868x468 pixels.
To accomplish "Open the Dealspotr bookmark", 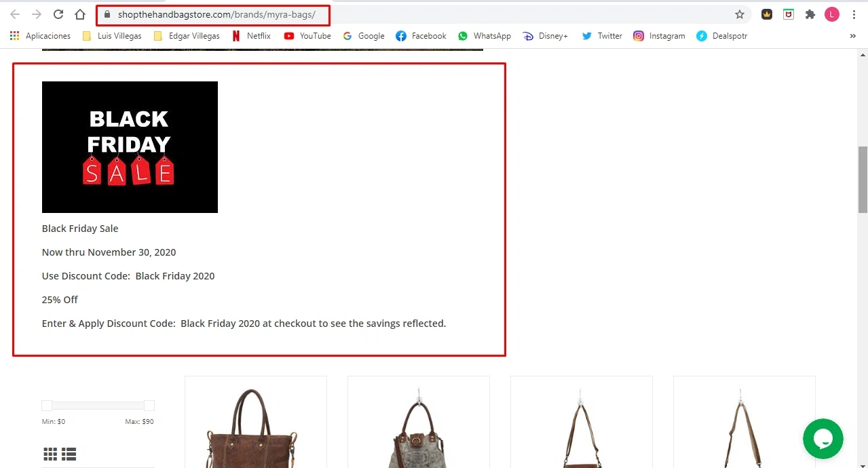I will pos(722,36).
